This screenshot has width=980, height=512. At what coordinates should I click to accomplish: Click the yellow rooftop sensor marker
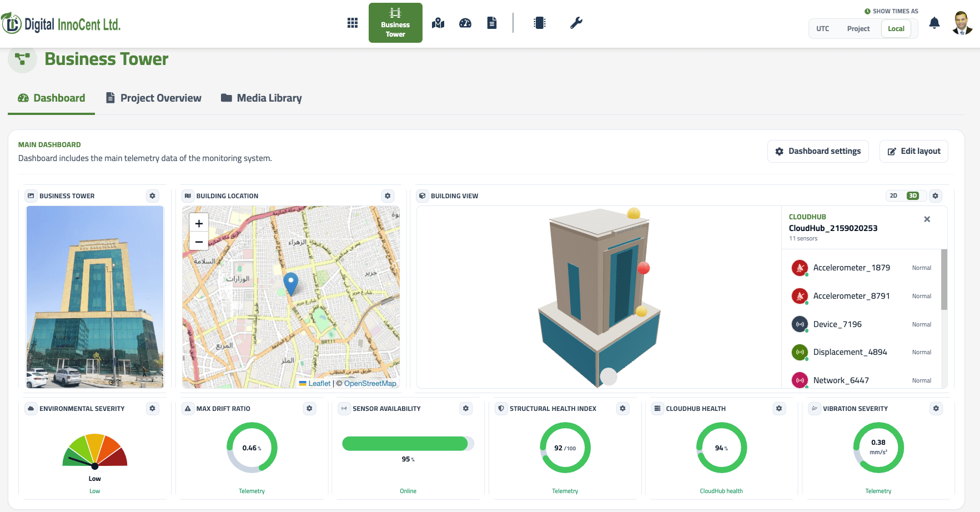634,213
